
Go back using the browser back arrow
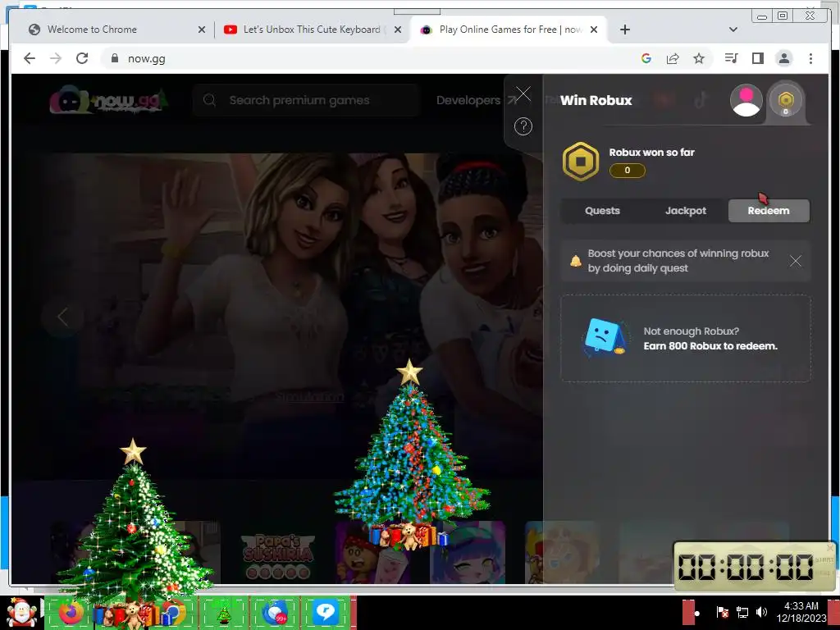(30, 58)
